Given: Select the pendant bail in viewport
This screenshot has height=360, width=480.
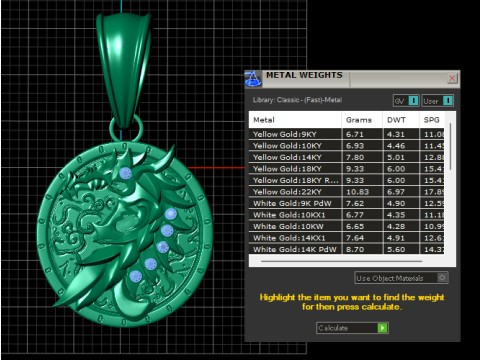Looking at the screenshot, I should [x=123, y=70].
